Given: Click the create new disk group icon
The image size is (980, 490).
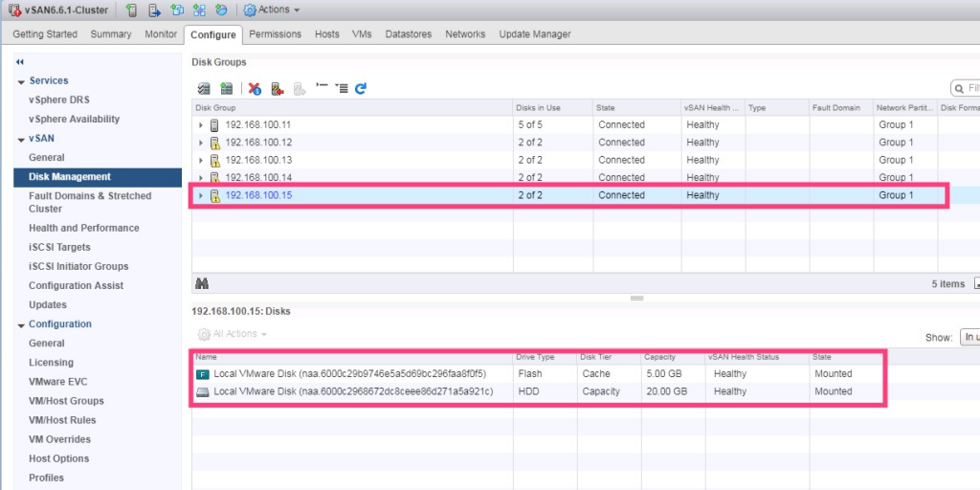Looking at the screenshot, I should tap(226, 89).
